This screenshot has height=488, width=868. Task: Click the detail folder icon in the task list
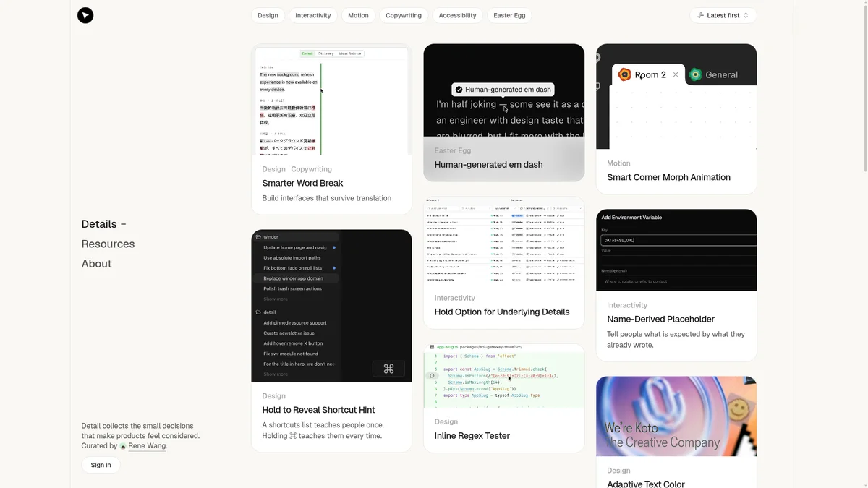point(258,312)
